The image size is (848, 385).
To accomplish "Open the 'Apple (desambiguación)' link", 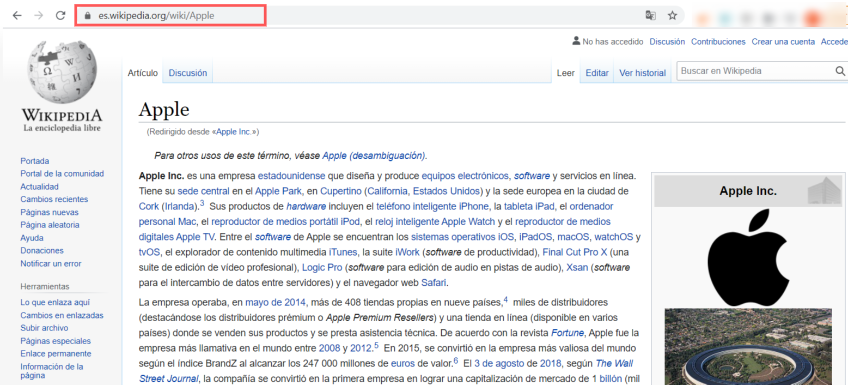I will coord(374,156).
